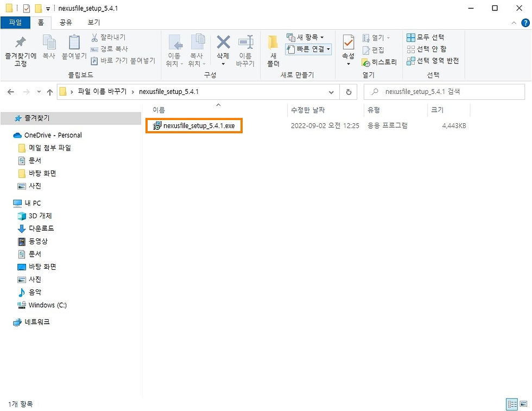The image size is (532, 411).
Task: Click the nexusfile_setup_5.4.1 search box
Action: click(x=444, y=92)
